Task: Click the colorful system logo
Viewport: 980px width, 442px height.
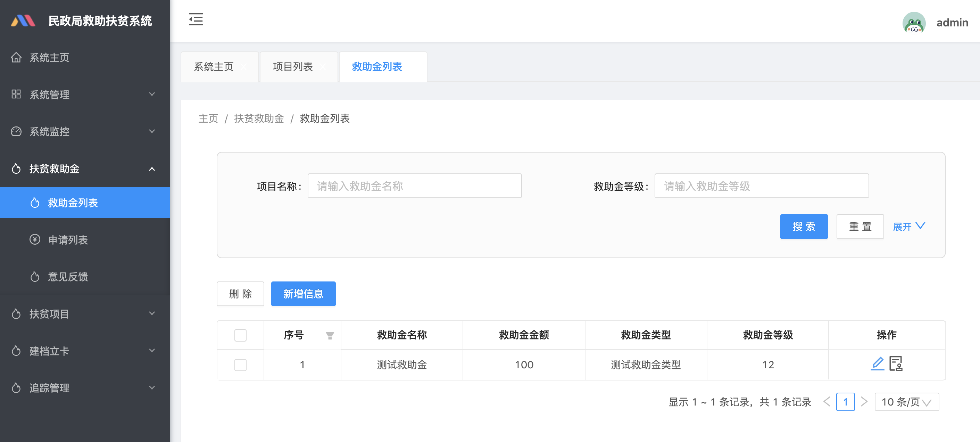Action: tap(23, 21)
